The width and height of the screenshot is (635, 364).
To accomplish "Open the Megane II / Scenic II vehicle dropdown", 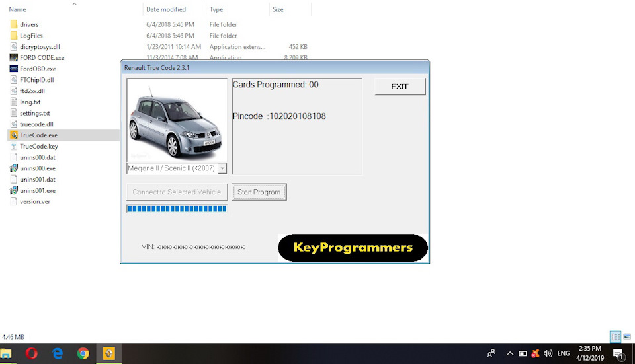I will pos(222,168).
